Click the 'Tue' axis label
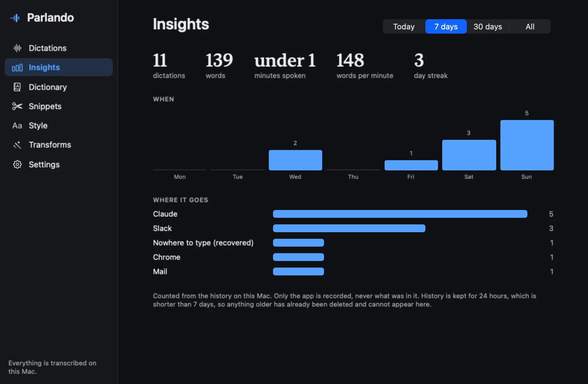The height and width of the screenshot is (384, 588). click(238, 177)
